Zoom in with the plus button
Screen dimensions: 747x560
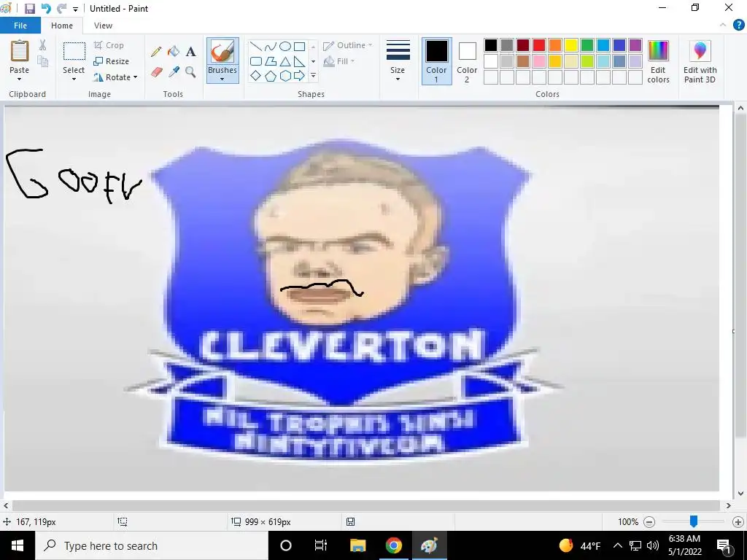[x=738, y=522]
